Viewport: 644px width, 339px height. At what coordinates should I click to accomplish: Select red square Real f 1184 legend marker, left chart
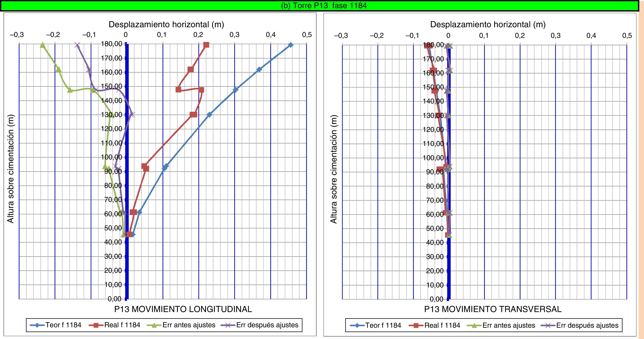click(96, 325)
